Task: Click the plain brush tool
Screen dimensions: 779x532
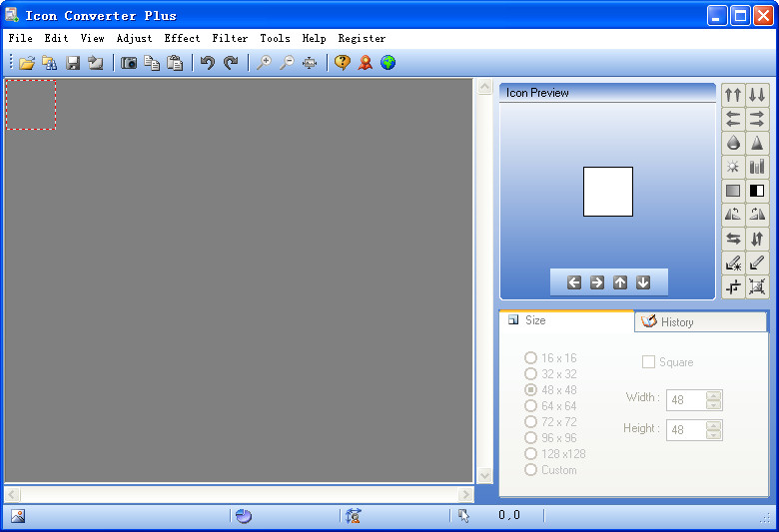Action: [x=757, y=263]
